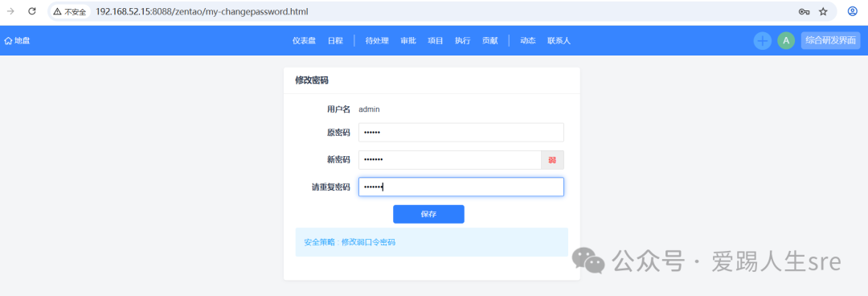The height and width of the screenshot is (296, 868).
Task: Click the browser address bar URL
Action: (202, 11)
